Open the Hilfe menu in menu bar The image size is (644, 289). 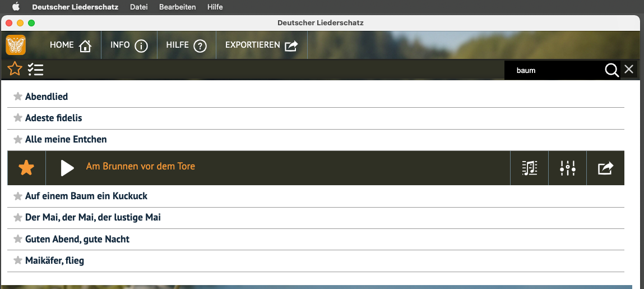point(215,7)
